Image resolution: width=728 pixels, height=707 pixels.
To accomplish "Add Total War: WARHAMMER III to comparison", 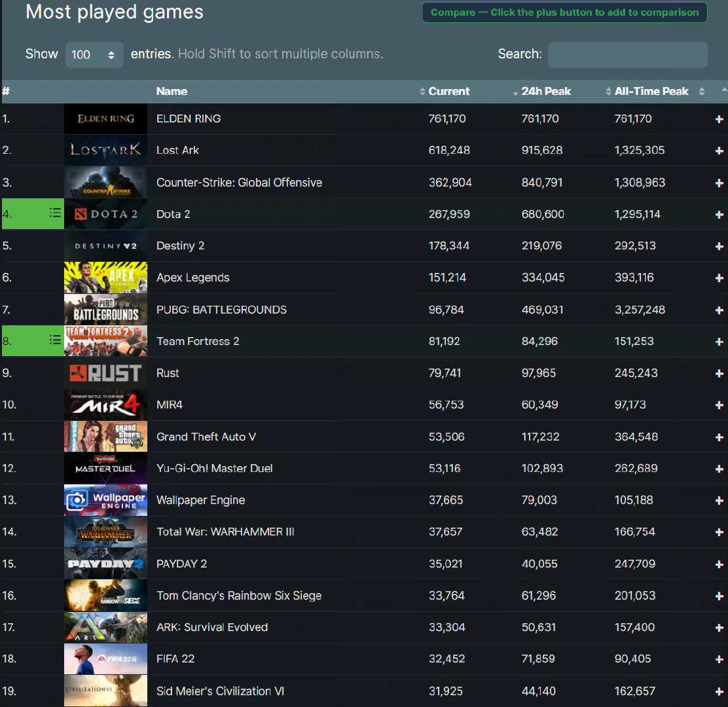I will [719, 532].
